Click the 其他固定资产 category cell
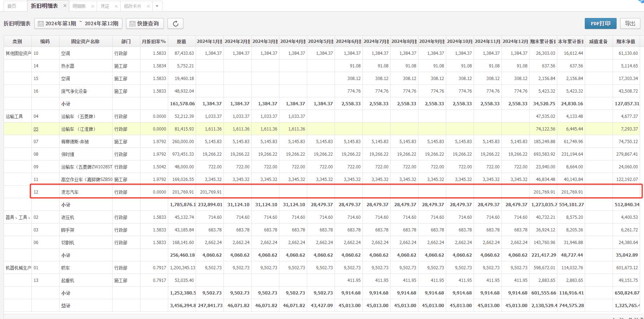The image size is (644, 319). [x=18, y=53]
